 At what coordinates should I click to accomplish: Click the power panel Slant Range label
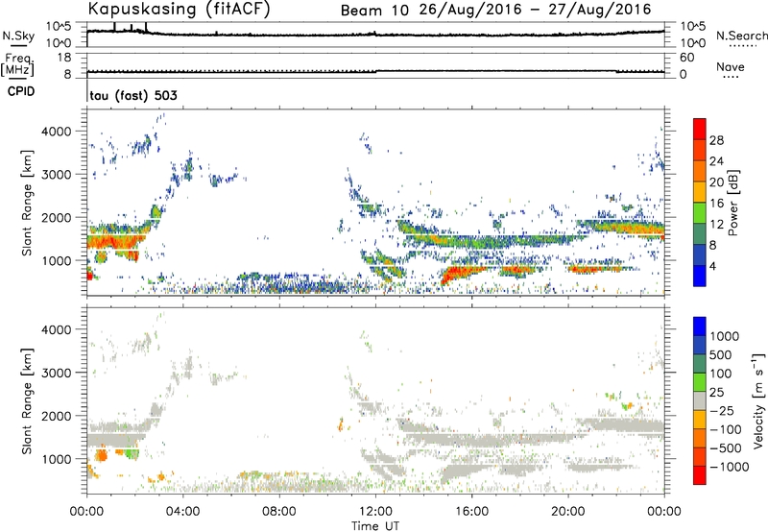click(27, 203)
